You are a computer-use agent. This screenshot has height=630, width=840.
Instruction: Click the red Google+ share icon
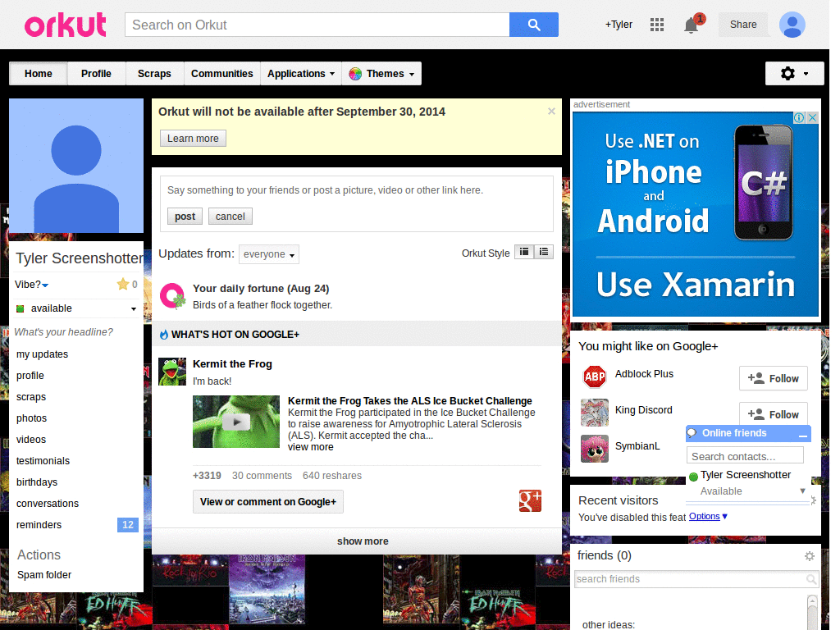point(530,501)
